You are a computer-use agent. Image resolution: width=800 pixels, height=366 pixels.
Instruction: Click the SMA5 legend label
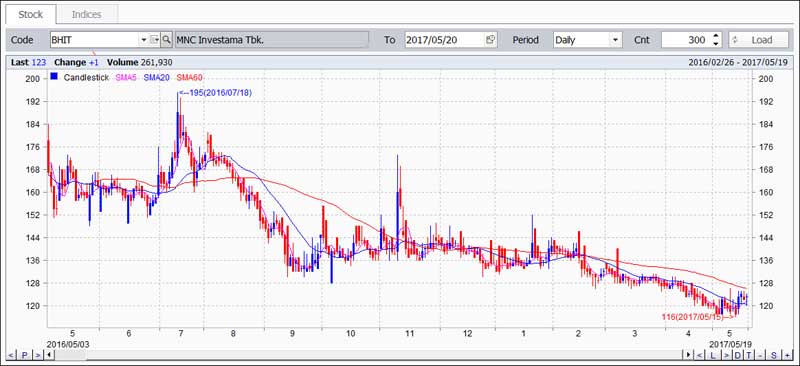click(126, 78)
